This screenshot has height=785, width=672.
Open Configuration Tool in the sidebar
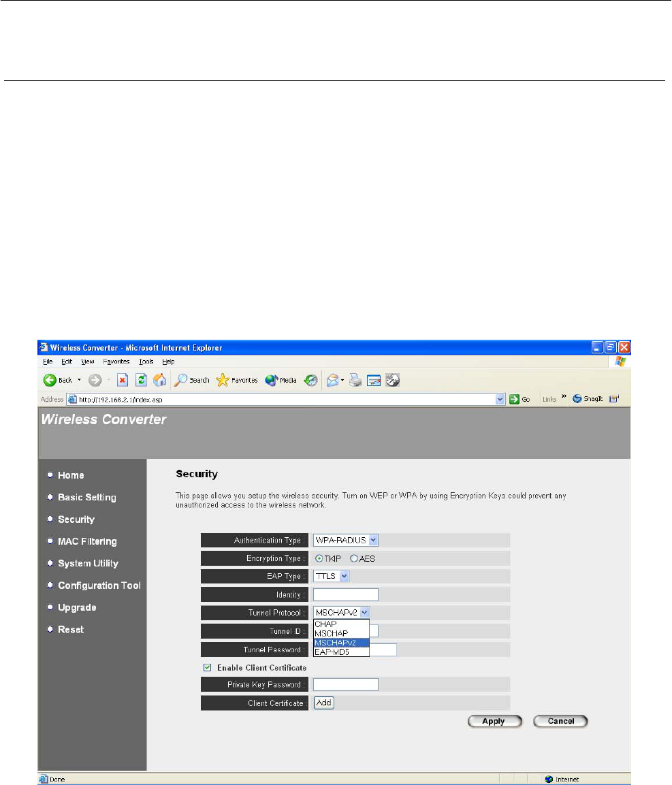pos(99,586)
